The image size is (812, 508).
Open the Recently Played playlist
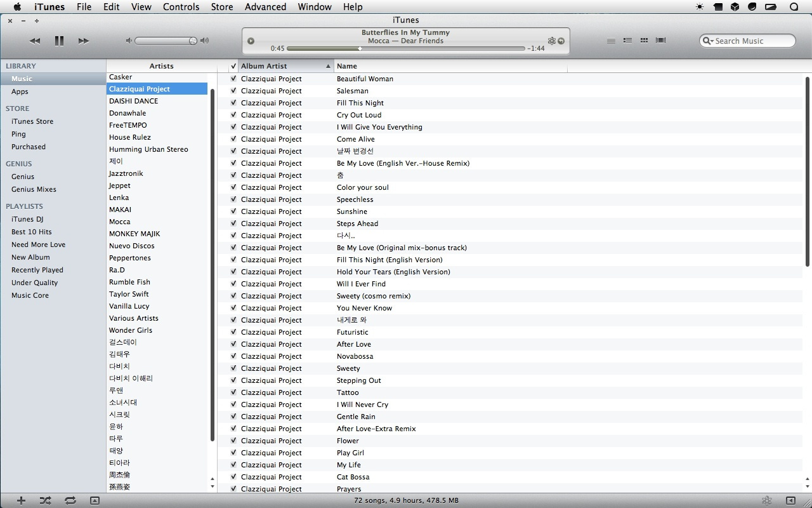(37, 270)
